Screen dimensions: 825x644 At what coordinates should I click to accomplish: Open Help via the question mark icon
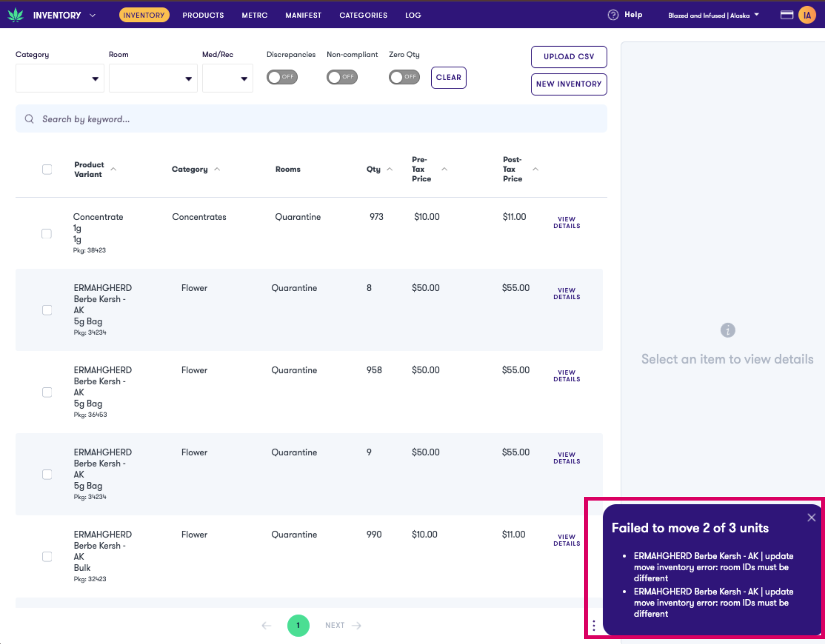tap(613, 15)
